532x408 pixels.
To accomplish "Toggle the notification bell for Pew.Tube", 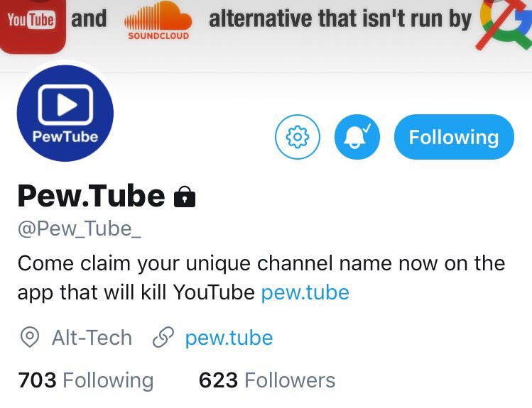I will point(357,136).
